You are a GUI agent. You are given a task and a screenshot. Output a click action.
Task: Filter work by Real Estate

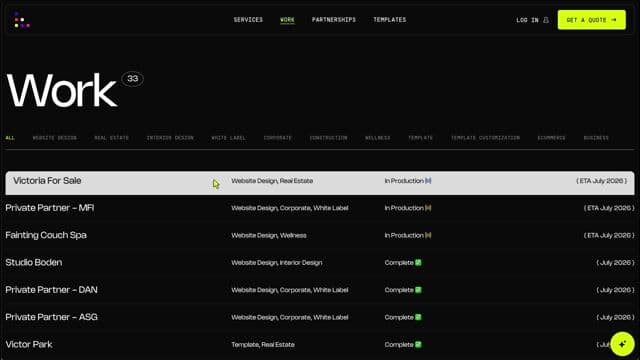[111, 138]
